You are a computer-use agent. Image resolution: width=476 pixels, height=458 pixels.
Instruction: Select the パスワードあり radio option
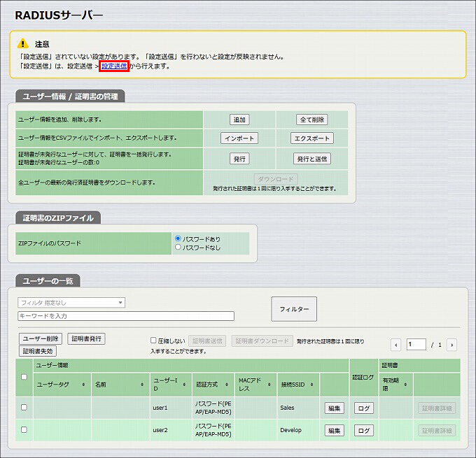[x=178, y=238]
